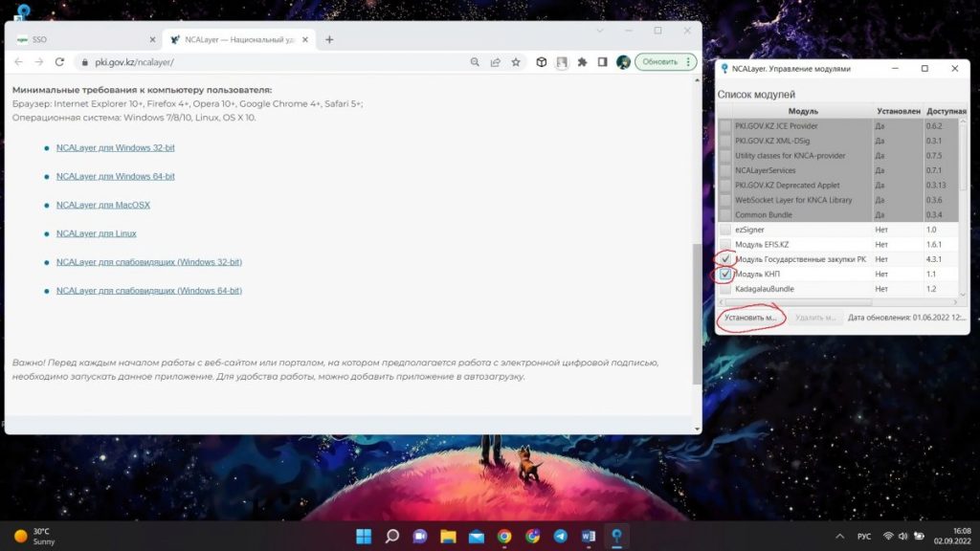Viewport: 980px width, 551px height.
Task: Open NCALayer для Linux link
Action: [x=97, y=233]
